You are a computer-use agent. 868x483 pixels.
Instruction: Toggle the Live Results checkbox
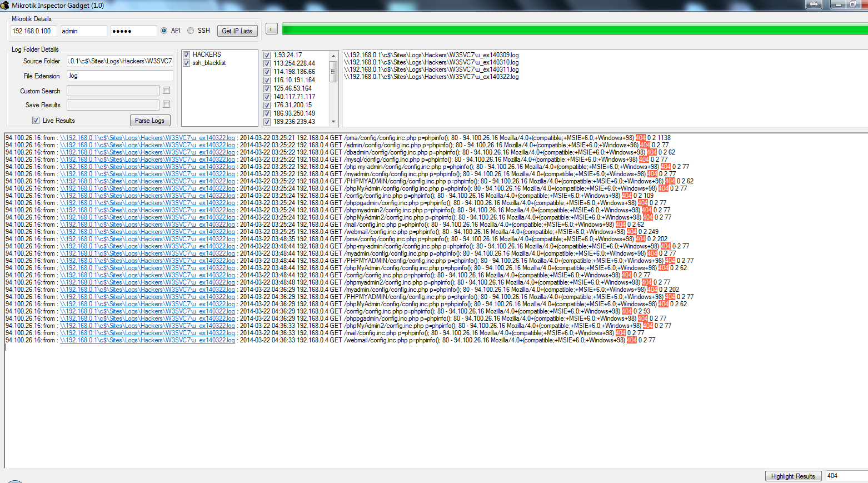pyautogui.click(x=36, y=120)
